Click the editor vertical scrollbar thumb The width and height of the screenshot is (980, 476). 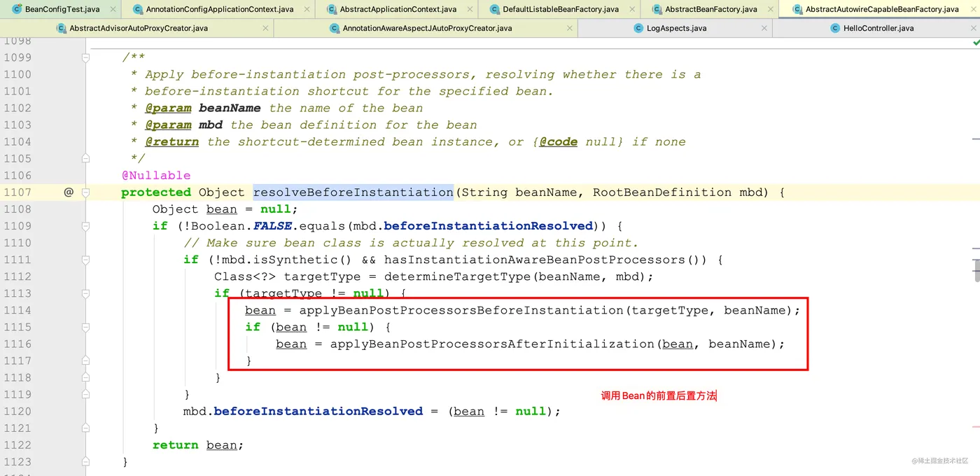point(976,269)
